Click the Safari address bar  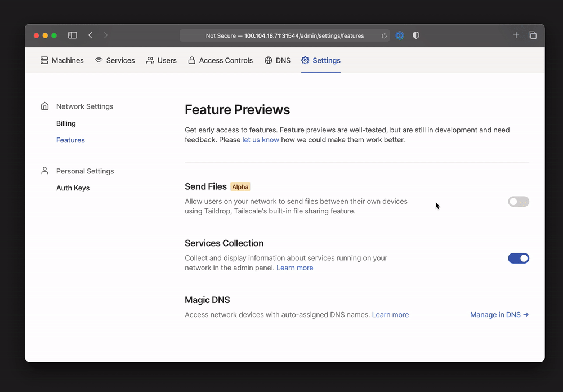pyautogui.click(x=285, y=35)
